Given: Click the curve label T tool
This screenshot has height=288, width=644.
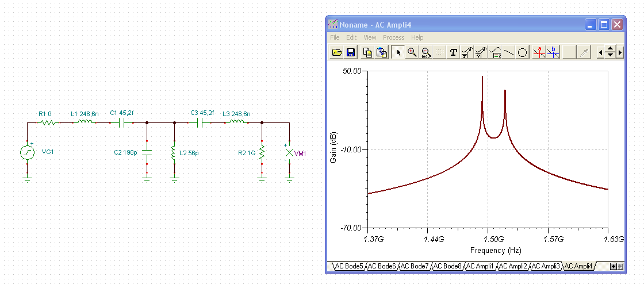Looking at the screenshot, I should click(467, 52).
